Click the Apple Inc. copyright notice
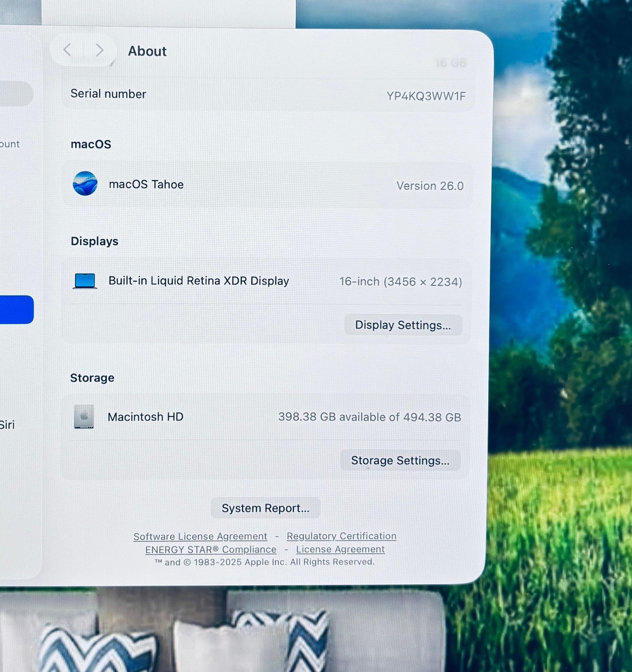 pyautogui.click(x=265, y=562)
